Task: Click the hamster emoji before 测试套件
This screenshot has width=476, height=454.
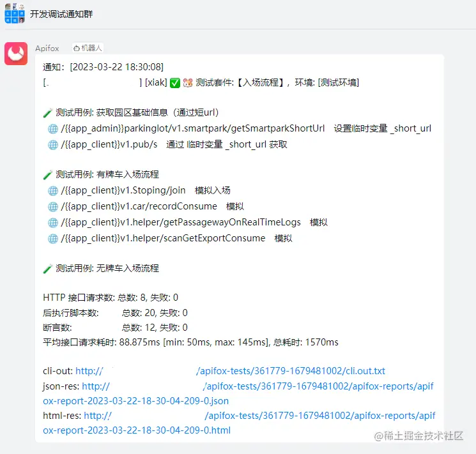Action: click(x=188, y=83)
